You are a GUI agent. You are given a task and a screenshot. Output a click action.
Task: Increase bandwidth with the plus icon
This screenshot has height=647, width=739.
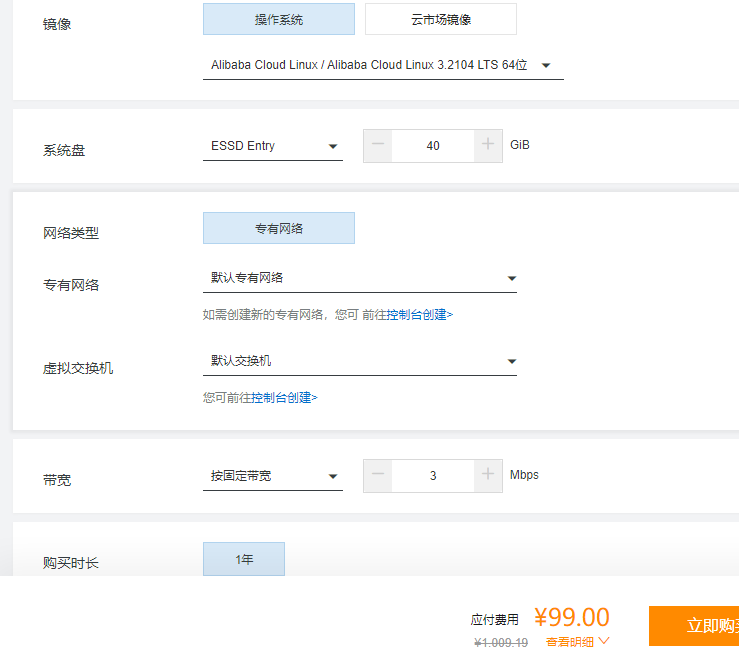[488, 475]
